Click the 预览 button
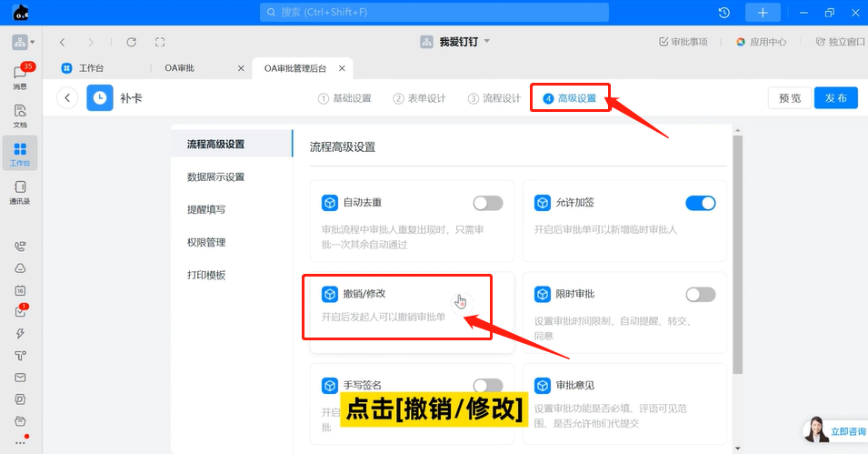 coord(790,98)
